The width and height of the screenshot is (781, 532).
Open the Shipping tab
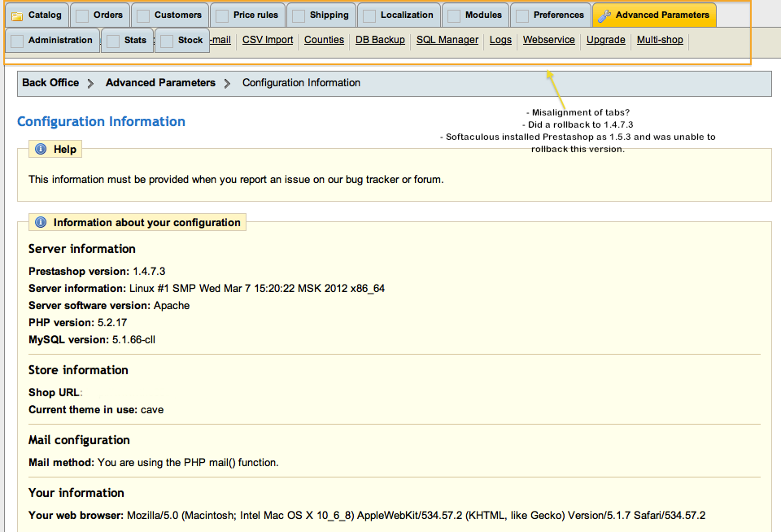coord(321,15)
